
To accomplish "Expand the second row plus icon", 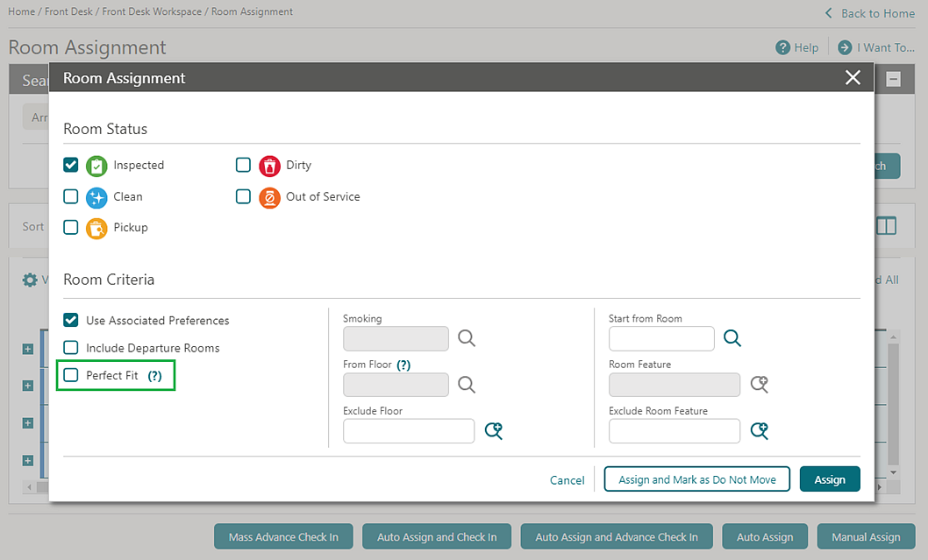I will click(28, 386).
